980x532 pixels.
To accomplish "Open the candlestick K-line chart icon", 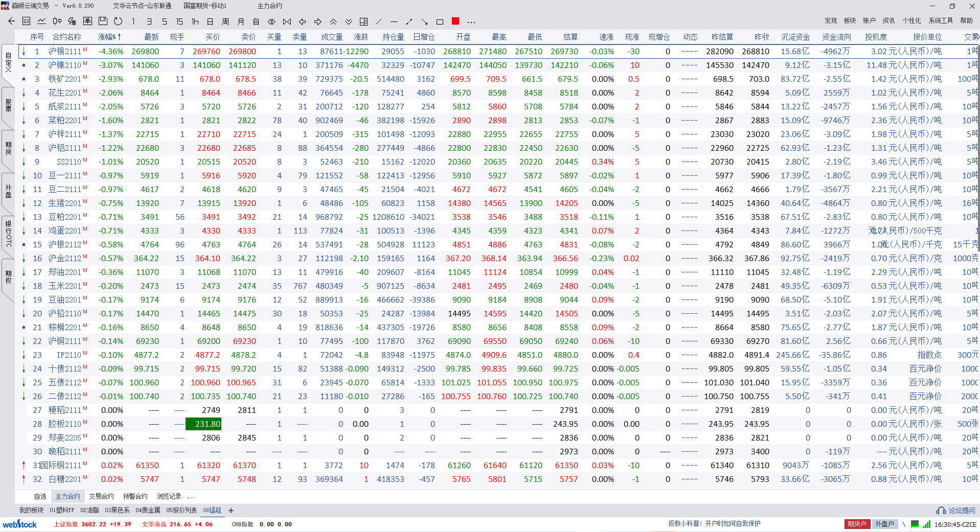I will click(x=57, y=21).
